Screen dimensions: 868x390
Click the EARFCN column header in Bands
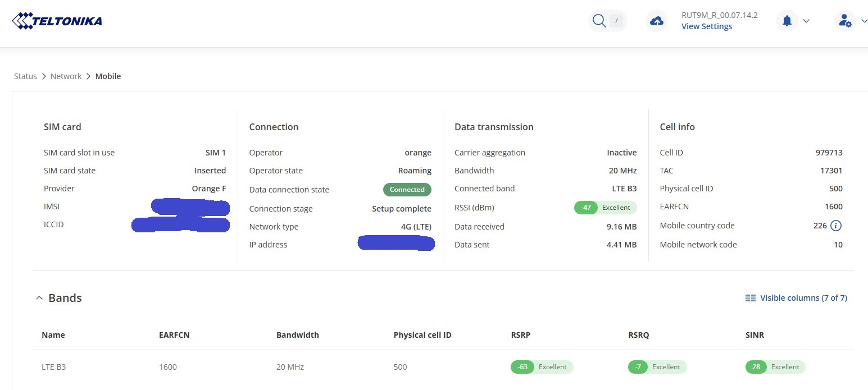click(174, 335)
